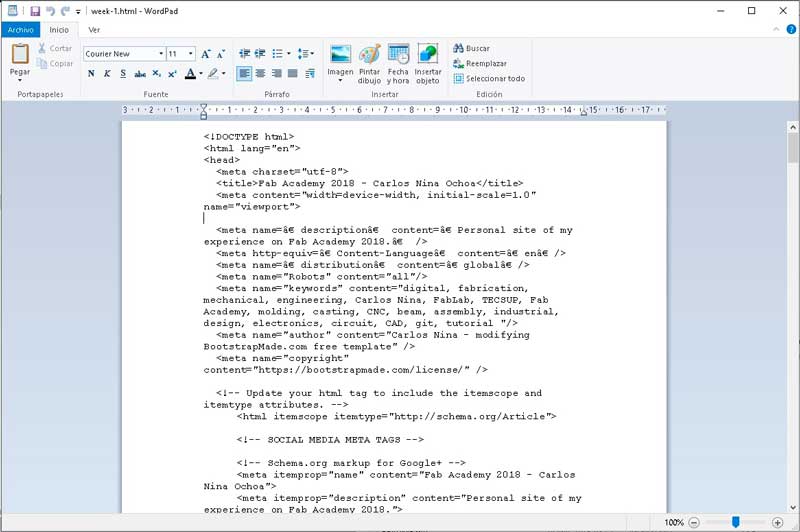Click the Pegar clipboard icon
Image resolution: width=800 pixels, height=532 pixels.
click(20, 54)
